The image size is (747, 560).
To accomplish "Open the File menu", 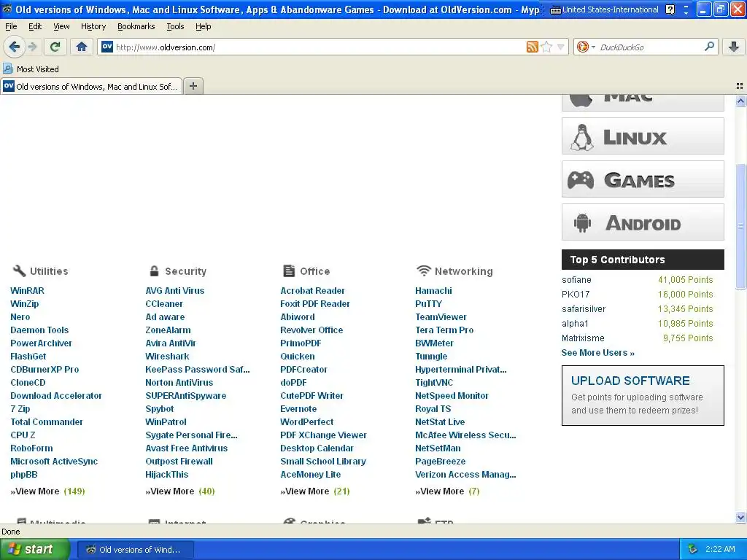I will pos(11,26).
